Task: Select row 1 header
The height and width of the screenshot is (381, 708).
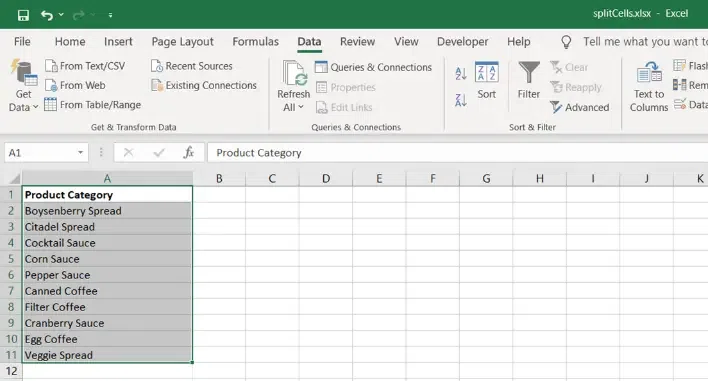Action: (x=11, y=195)
